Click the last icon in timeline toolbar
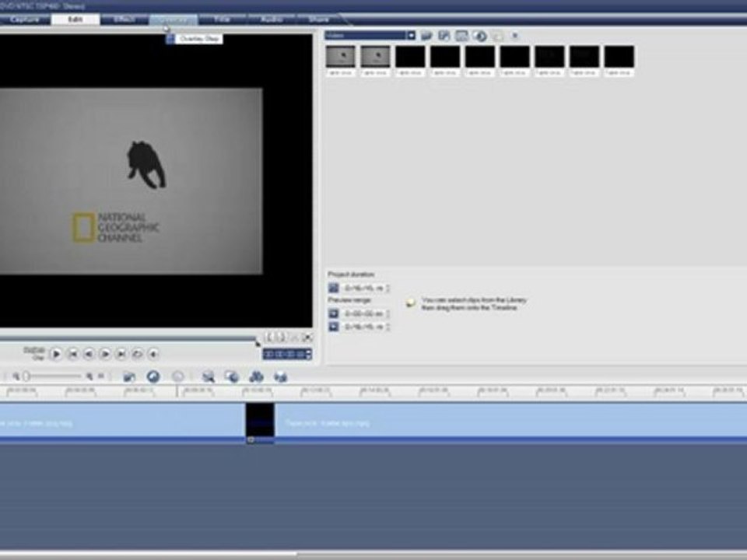747x560 pixels. pos(281,377)
